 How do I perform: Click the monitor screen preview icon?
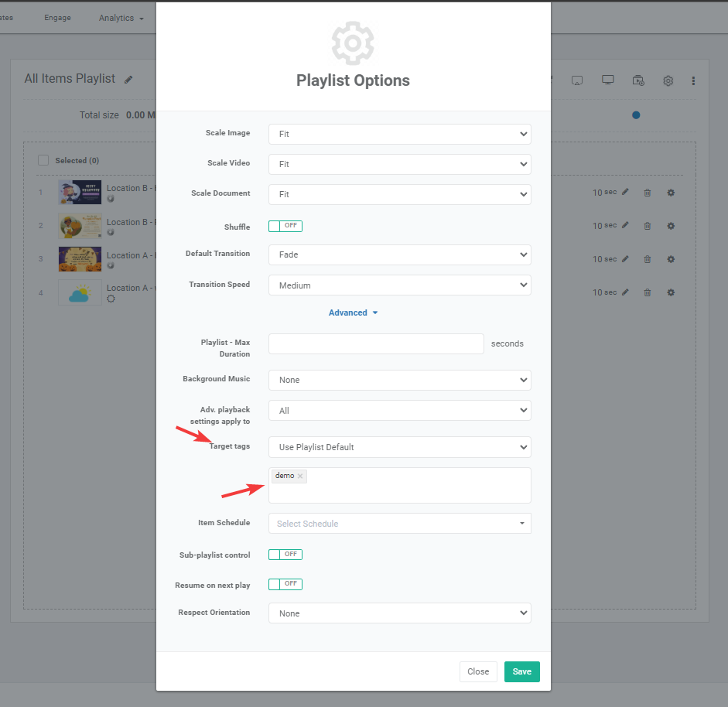tap(608, 80)
